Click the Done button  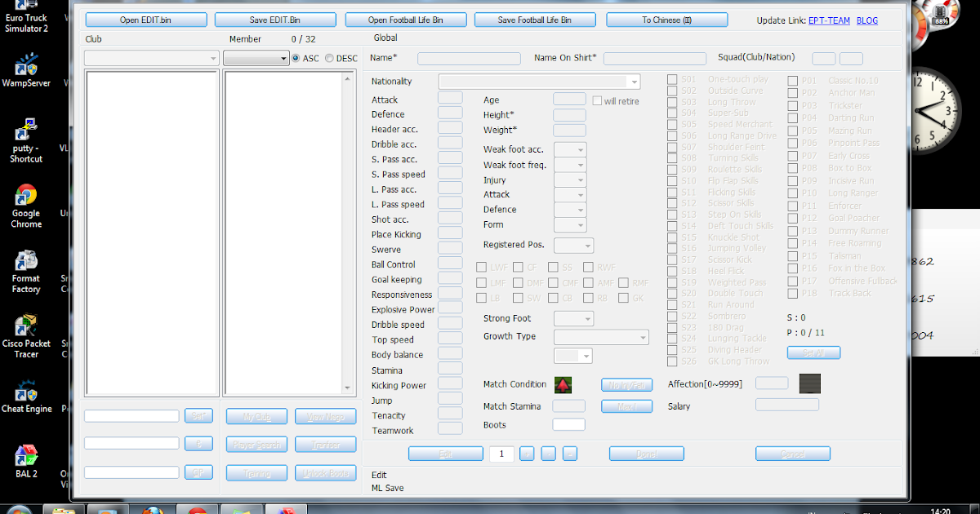(x=646, y=454)
